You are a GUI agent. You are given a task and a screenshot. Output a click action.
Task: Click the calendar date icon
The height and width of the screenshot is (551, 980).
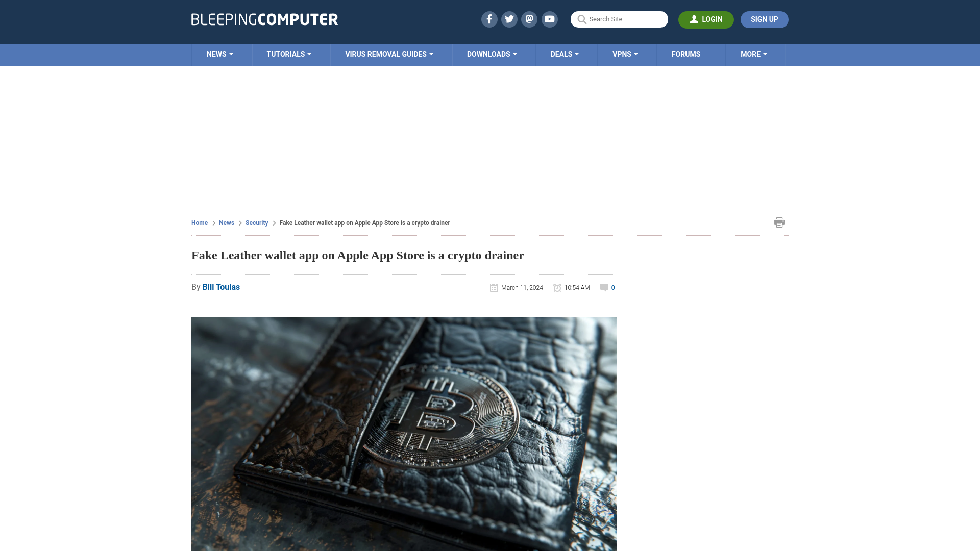coord(494,287)
